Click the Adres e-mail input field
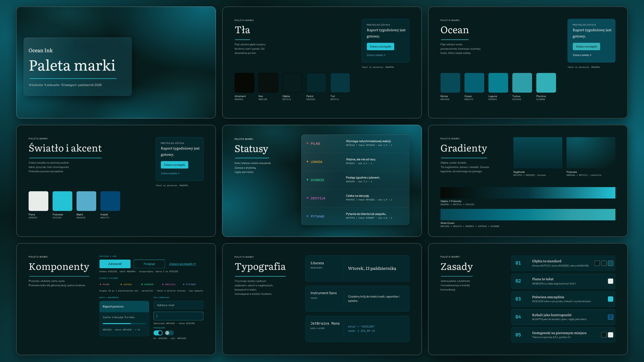 click(x=178, y=305)
